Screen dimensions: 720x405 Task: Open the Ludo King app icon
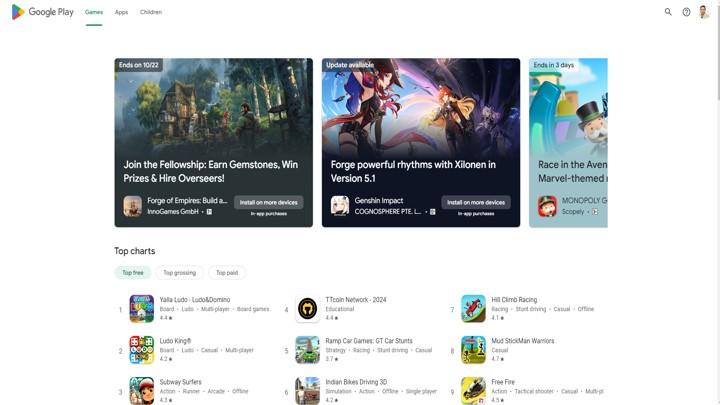pyautogui.click(x=141, y=350)
